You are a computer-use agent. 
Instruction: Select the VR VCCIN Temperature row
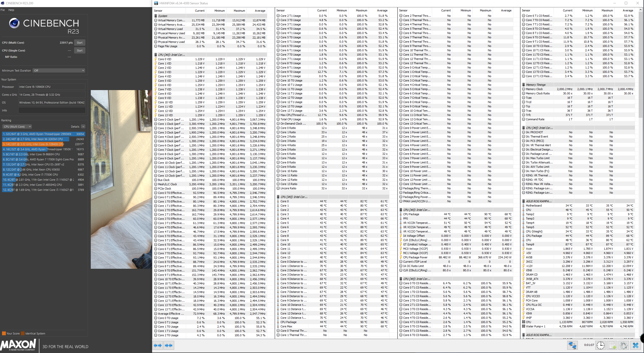coord(456,223)
